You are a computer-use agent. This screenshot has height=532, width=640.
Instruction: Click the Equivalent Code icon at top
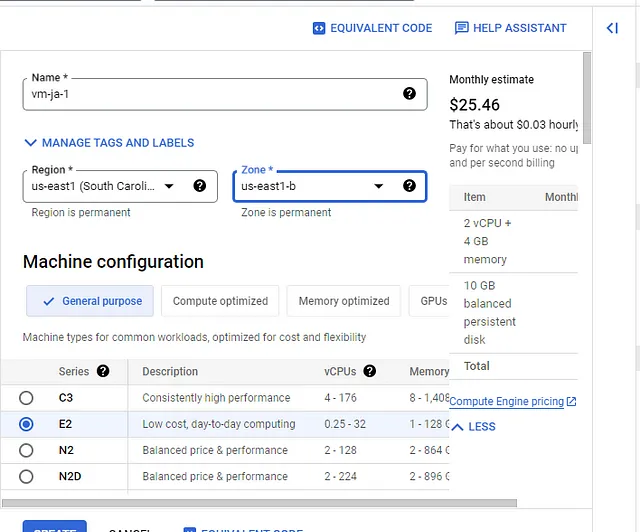point(319,28)
